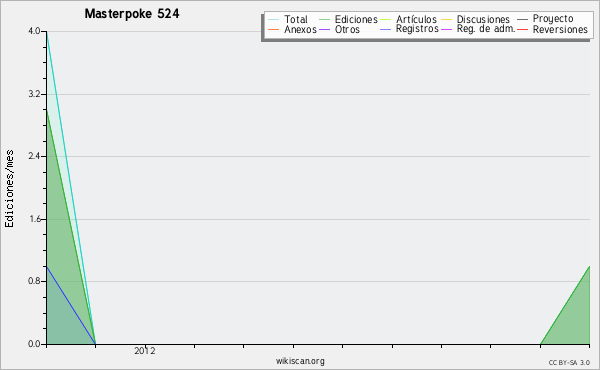The width and height of the screenshot is (600, 370).
Task: Click the 0.8 y-axis tick label
Action: coord(34,281)
